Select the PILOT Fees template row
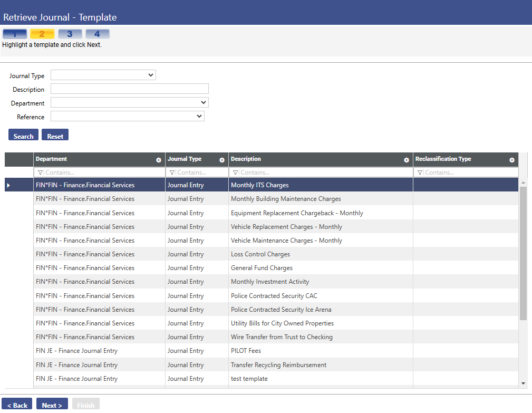Viewport: 532px width, 413px height. 262,351
